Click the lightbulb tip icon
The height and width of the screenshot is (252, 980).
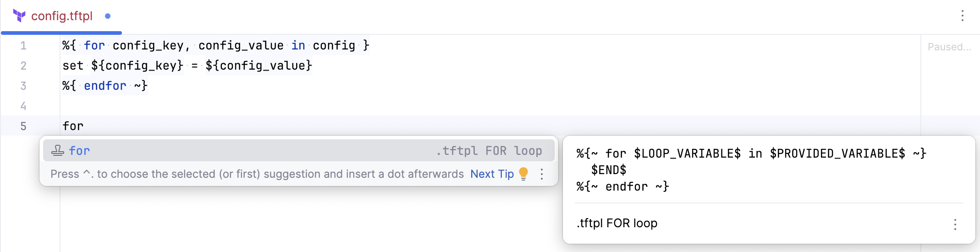coord(523,174)
